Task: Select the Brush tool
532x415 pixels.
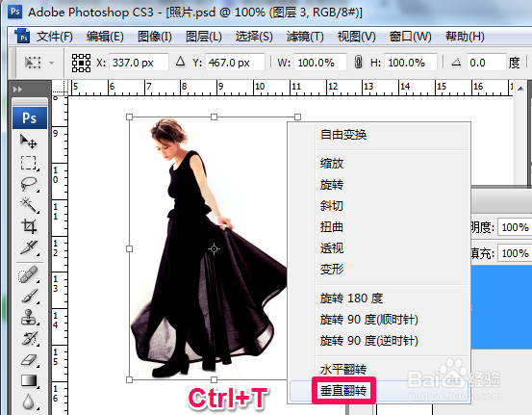Action: [x=29, y=296]
